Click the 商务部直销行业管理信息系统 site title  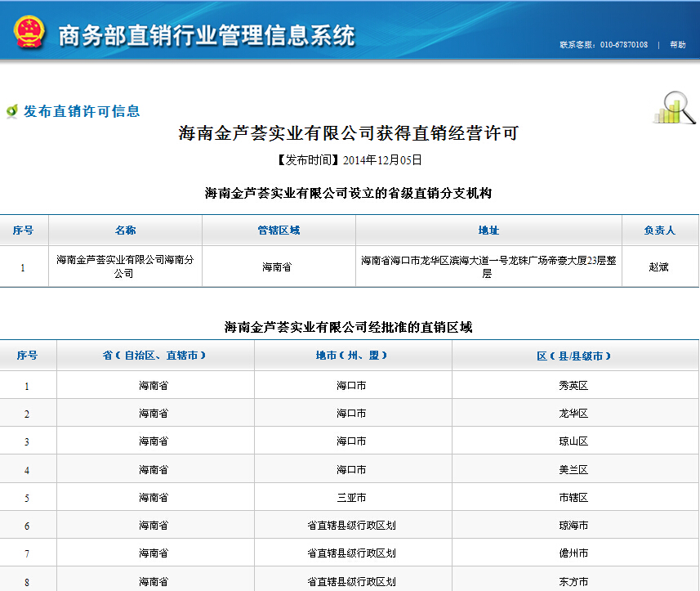pyautogui.click(x=207, y=35)
